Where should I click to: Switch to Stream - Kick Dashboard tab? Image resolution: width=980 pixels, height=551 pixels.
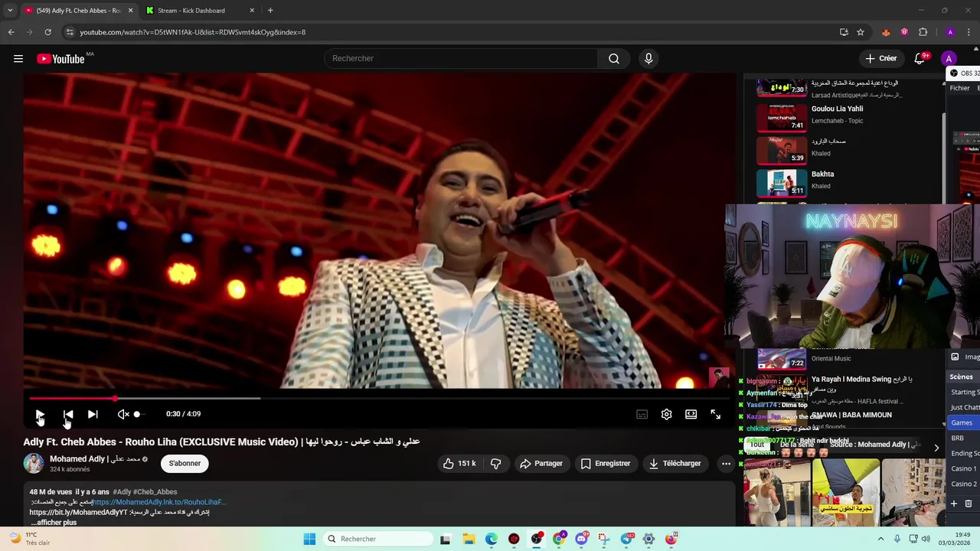click(x=200, y=11)
